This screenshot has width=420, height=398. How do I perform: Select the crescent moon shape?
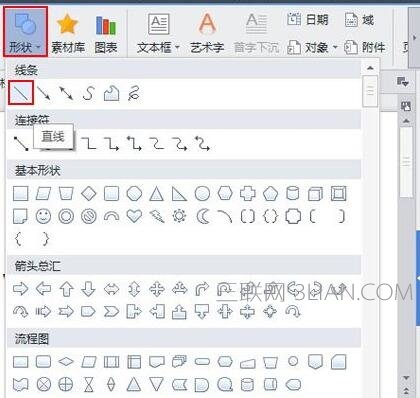[x=202, y=216]
